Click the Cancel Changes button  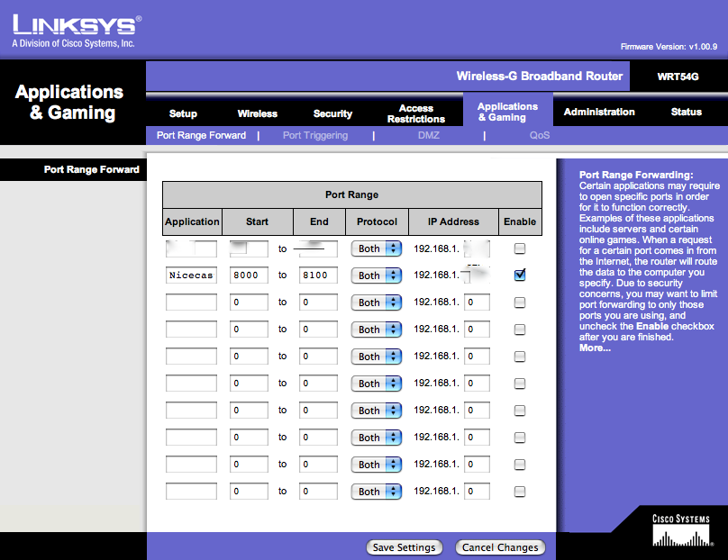point(500,547)
